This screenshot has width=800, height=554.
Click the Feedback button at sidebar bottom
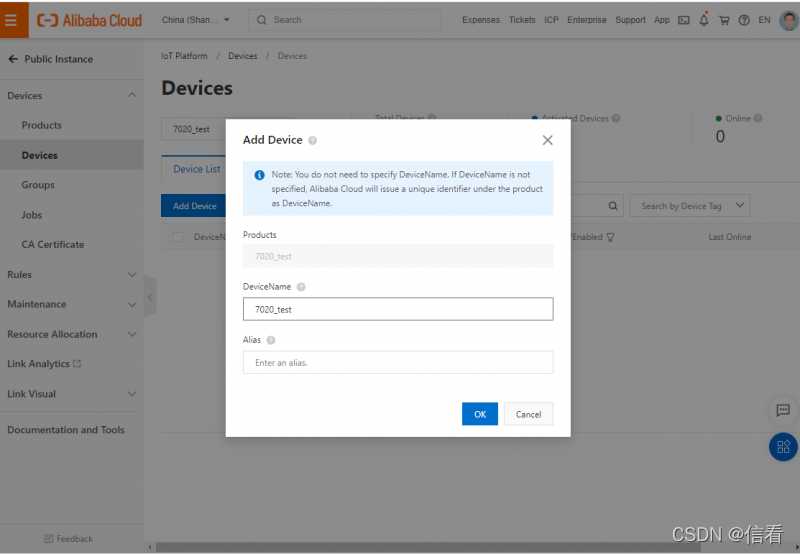coord(68,539)
